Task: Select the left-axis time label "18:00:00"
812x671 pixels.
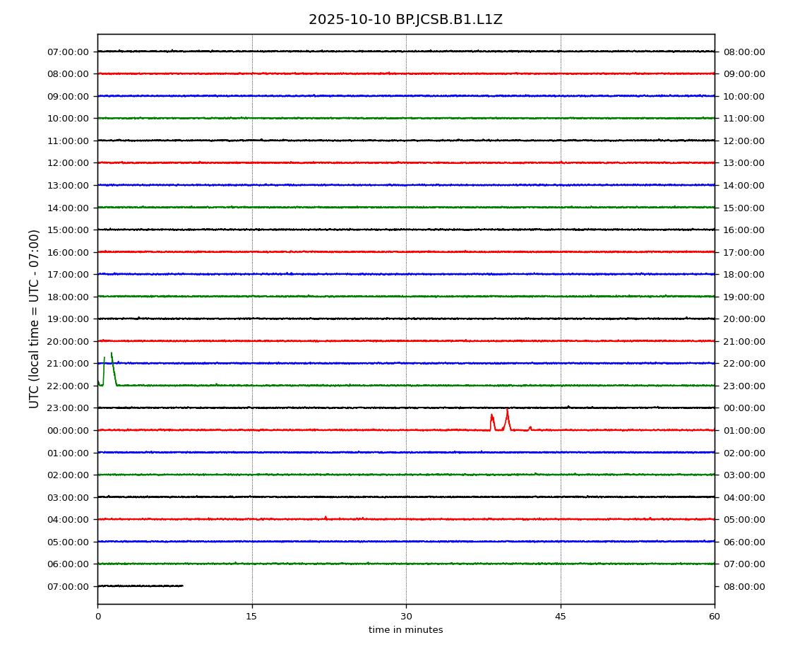Action: pyautogui.click(x=68, y=297)
